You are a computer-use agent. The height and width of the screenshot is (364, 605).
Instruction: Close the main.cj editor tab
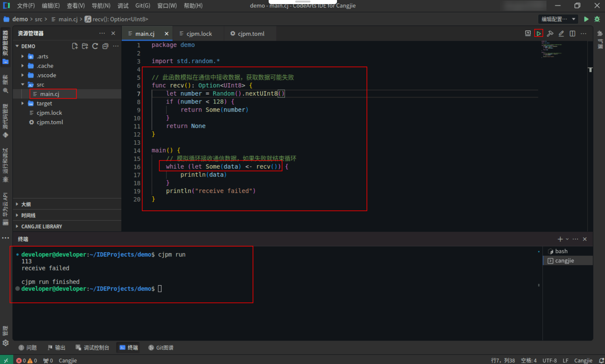tap(166, 34)
